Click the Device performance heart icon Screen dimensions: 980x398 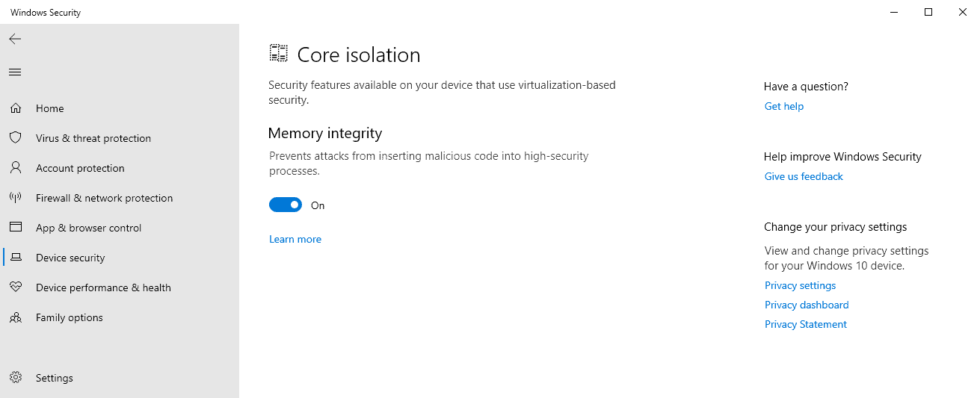point(15,287)
